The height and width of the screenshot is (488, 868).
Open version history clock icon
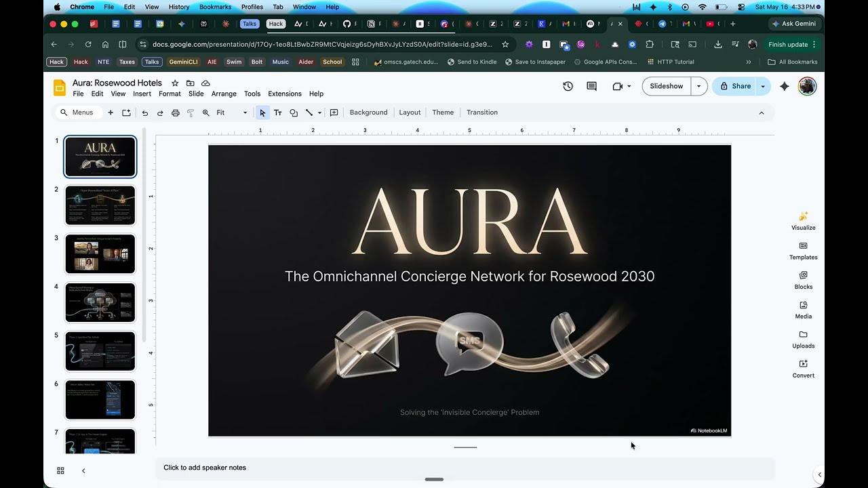(x=568, y=86)
